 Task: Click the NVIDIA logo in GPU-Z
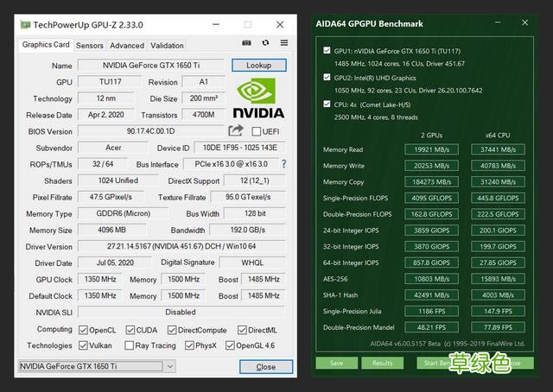tap(258, 98)
